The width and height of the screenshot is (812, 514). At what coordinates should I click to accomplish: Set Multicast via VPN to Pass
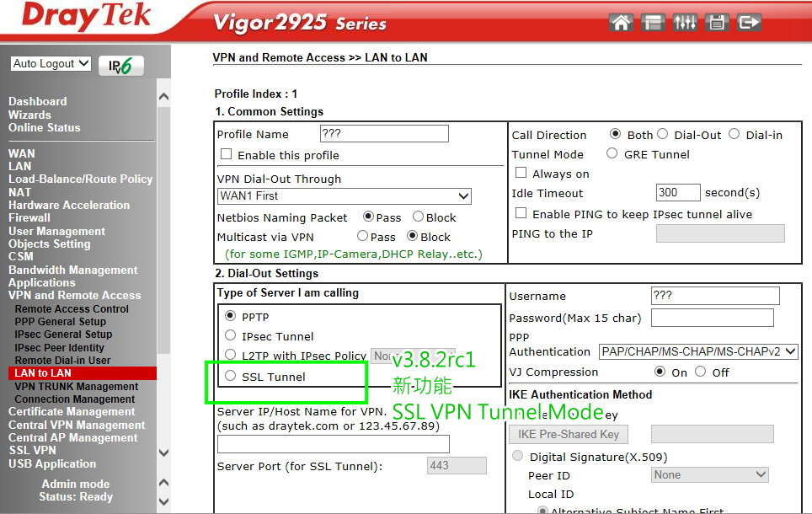362,236
